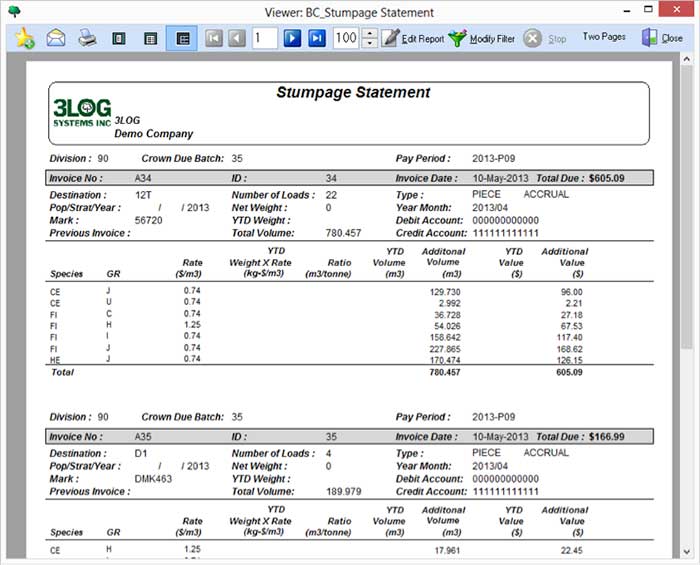Click the Demo Company text

[154, 133]
